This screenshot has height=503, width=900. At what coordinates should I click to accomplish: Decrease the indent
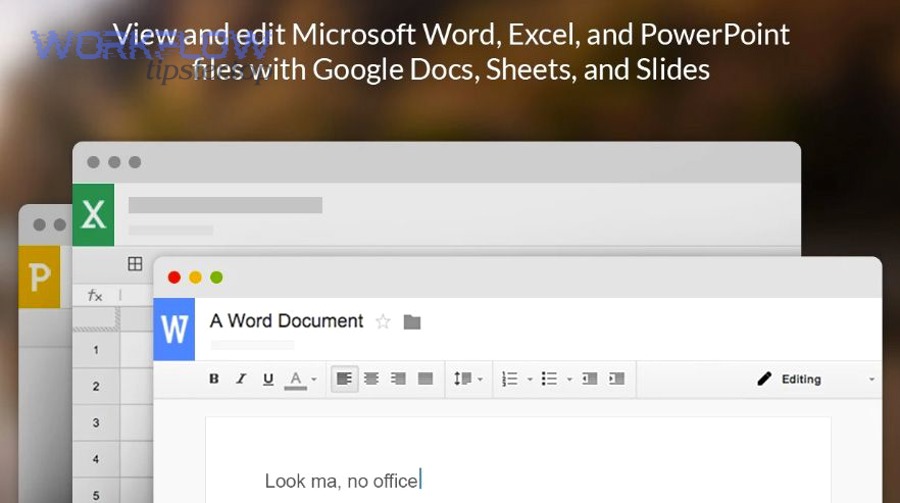point(589,379)
